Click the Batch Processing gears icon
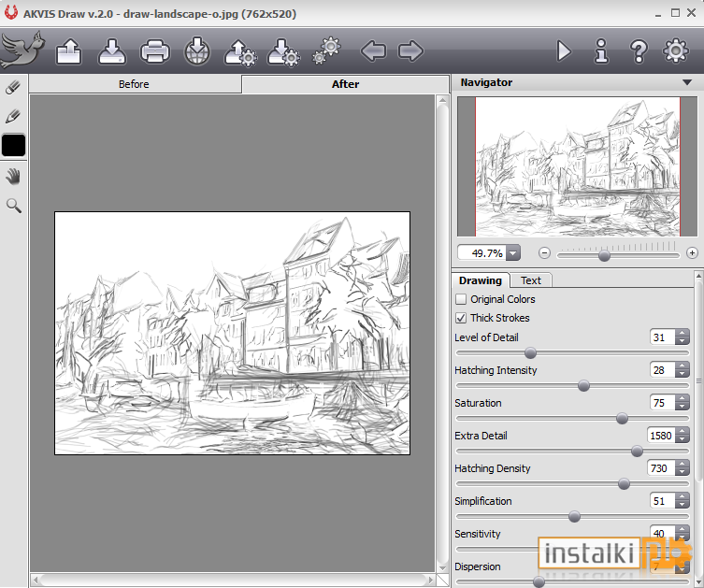This screenshot has height=588, width=704. pyautogui.click(x=327, y=50)
